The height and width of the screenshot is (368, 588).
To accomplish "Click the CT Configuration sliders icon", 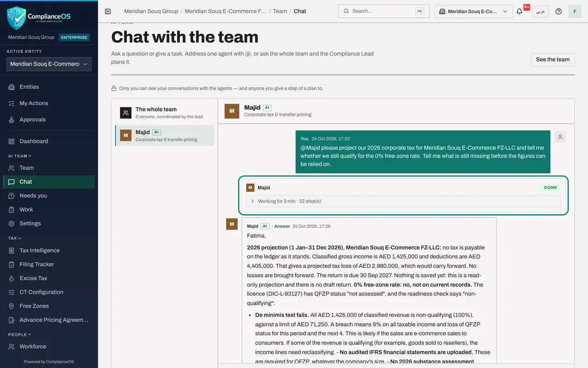I will click(11, 292).
